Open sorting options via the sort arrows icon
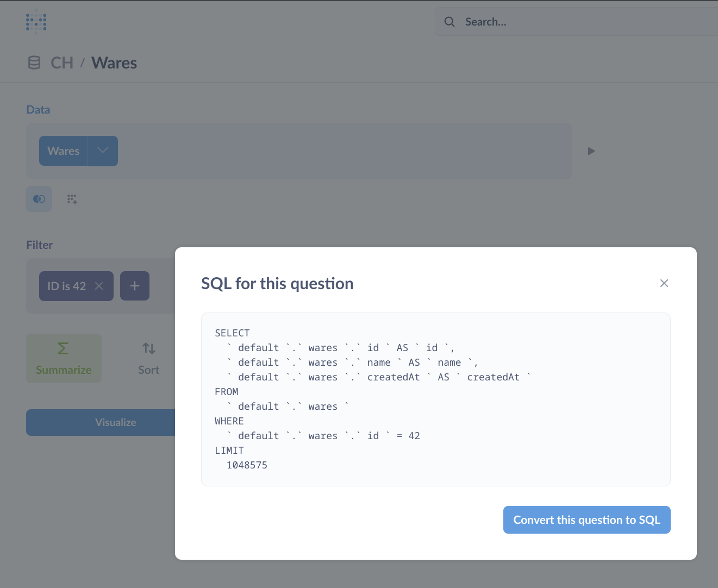 148,348
